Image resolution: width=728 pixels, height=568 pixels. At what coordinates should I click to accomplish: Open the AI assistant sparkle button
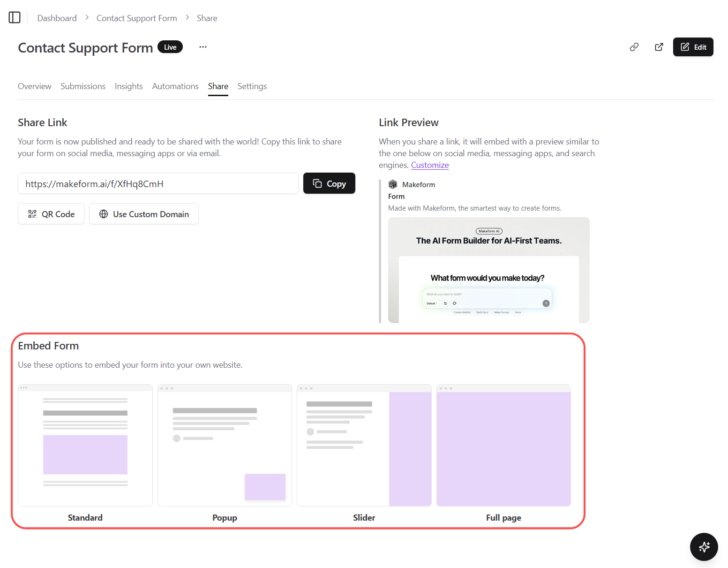pyautogui.click(x=704, y=547)
